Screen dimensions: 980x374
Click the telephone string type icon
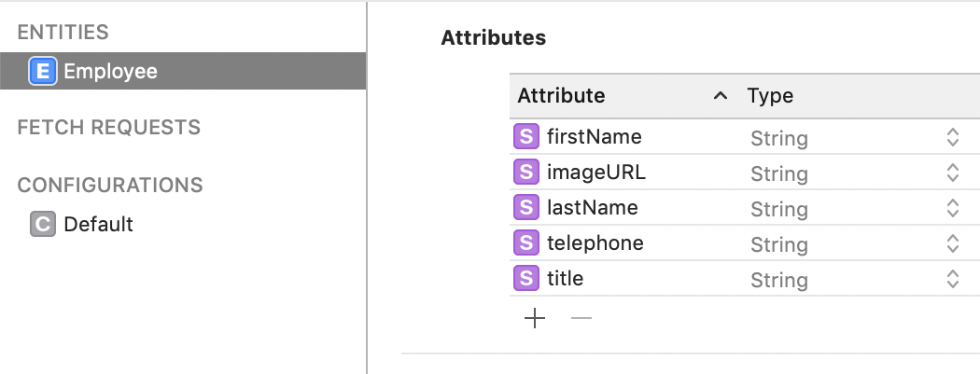point(527,243)
